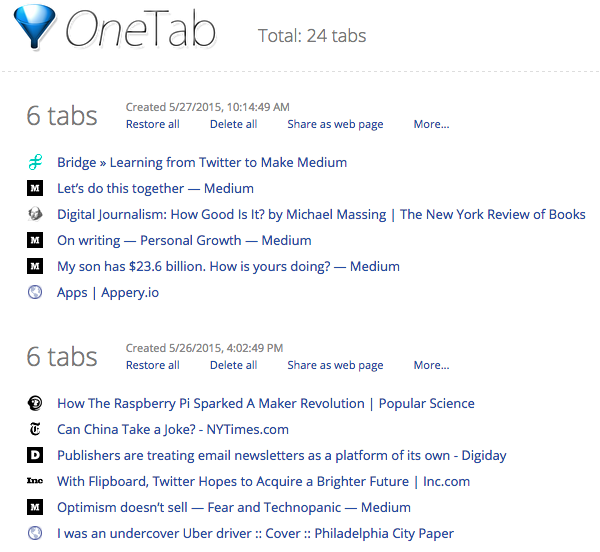The width and height of the screenshot is (600, 552).
Task: Click the favicon beside Let's do this together
Action: tap(35, 188)
